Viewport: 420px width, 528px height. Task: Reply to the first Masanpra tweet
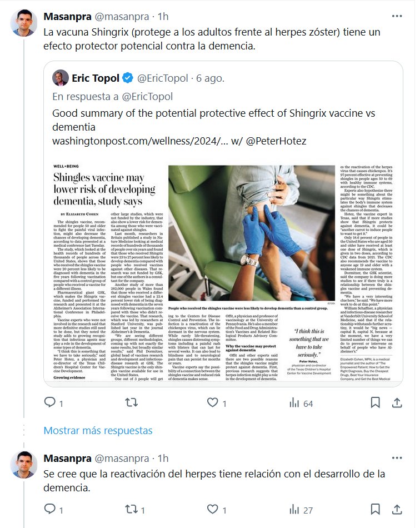pos(50,402)
